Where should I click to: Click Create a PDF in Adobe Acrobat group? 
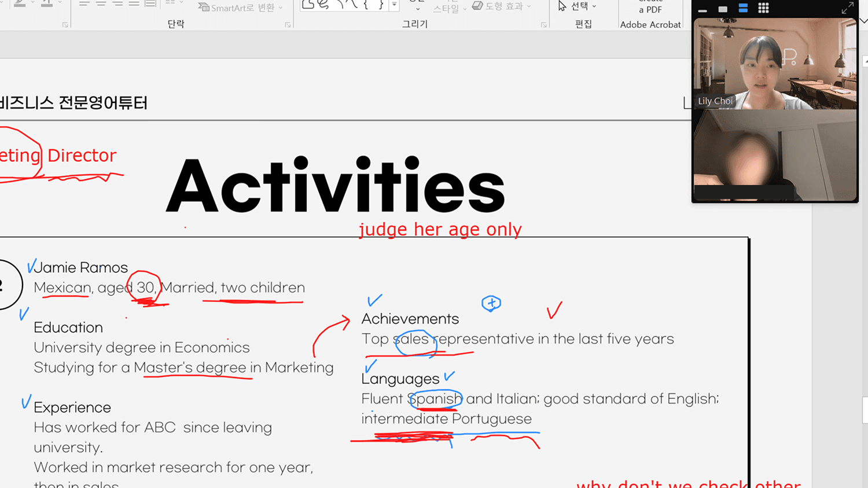point(650,9)
